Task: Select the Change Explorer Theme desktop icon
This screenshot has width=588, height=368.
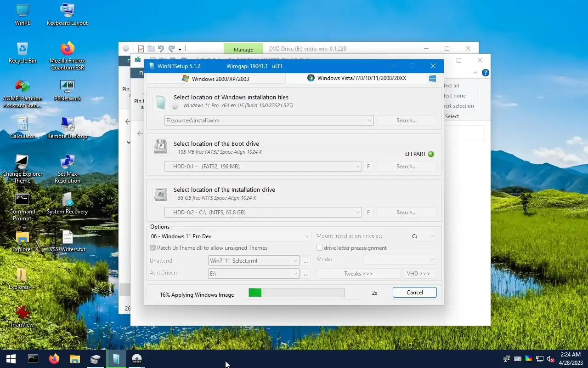Action: coord(22,169)
